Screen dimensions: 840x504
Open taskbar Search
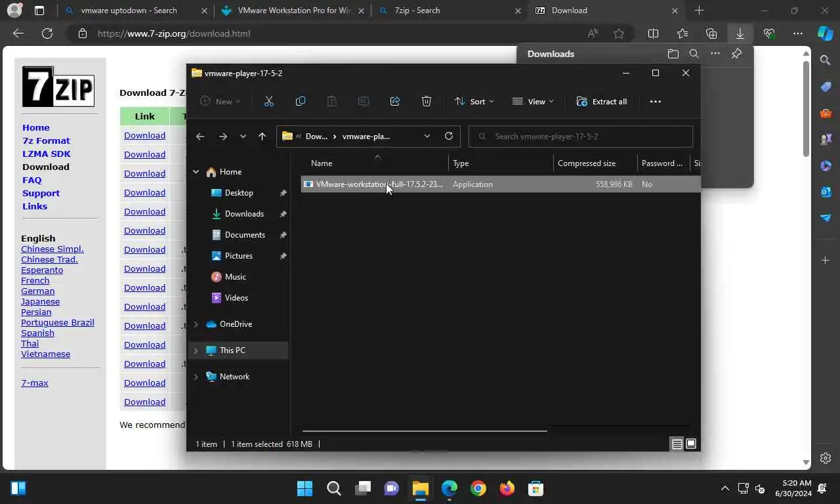333,488
